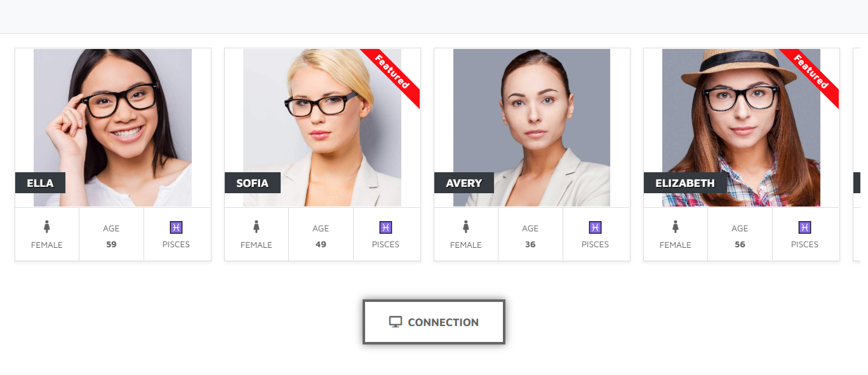Click the Connection button
Image resolution: width=868 pixels, height=375 pixels.
[x=434, y=322]
